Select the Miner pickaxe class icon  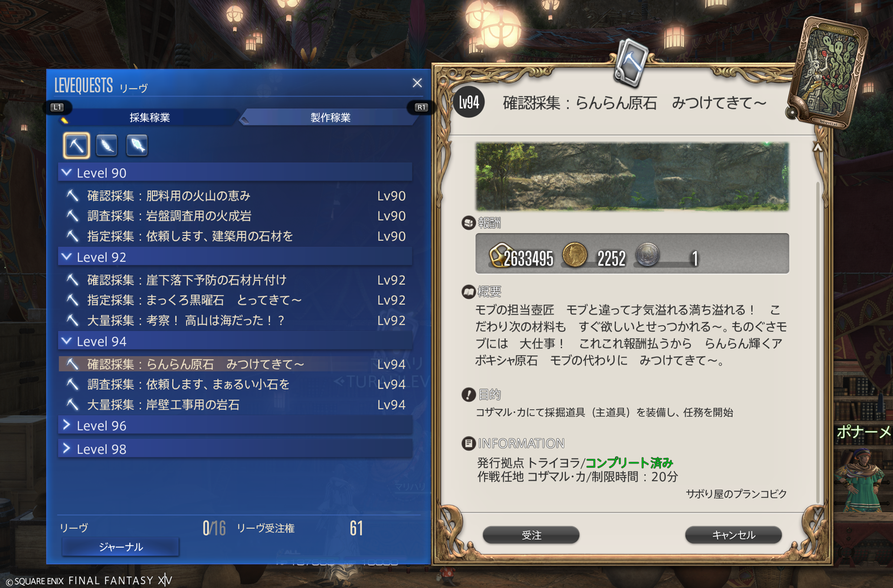click(x=76, y=145)
